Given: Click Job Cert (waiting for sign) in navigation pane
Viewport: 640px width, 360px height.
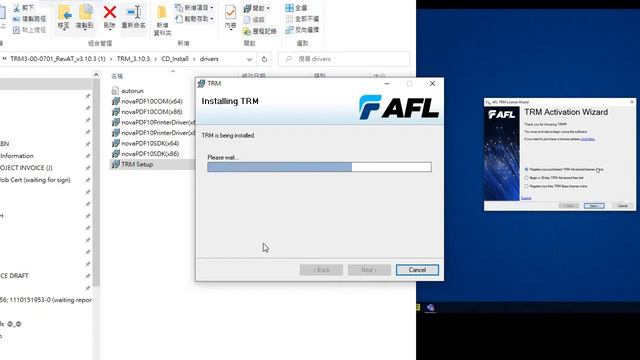Looking at the screenshot, I should (x=35, y=180).
